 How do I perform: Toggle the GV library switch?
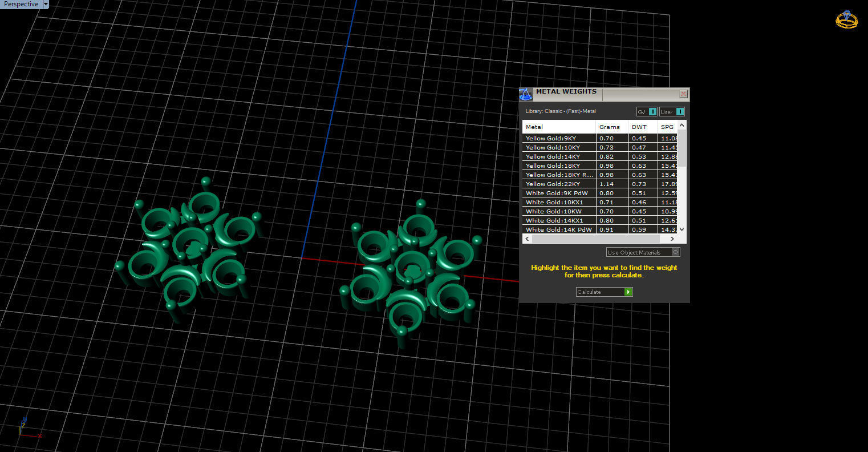pos(647,112)
